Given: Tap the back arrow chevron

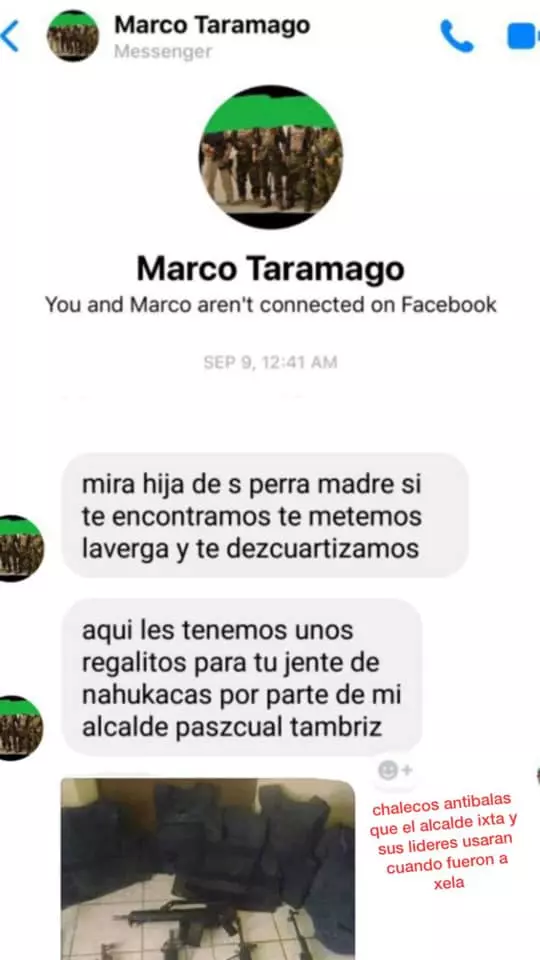Looking at the screenshot, I should [x=10, y=36].
